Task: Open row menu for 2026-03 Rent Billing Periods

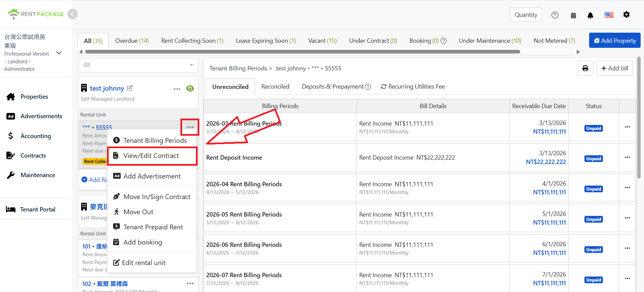Action: [x=627, y=127]
